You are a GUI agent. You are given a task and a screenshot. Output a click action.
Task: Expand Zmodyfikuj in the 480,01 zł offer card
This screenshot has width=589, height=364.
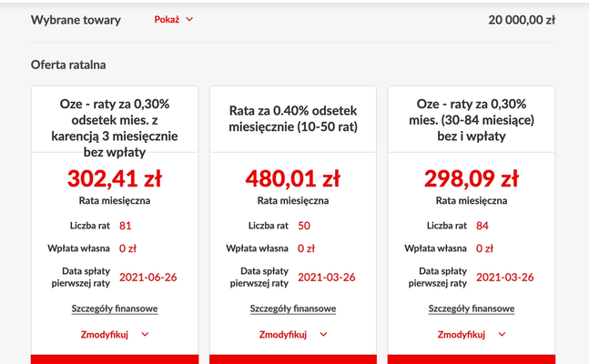click(293, 334)
